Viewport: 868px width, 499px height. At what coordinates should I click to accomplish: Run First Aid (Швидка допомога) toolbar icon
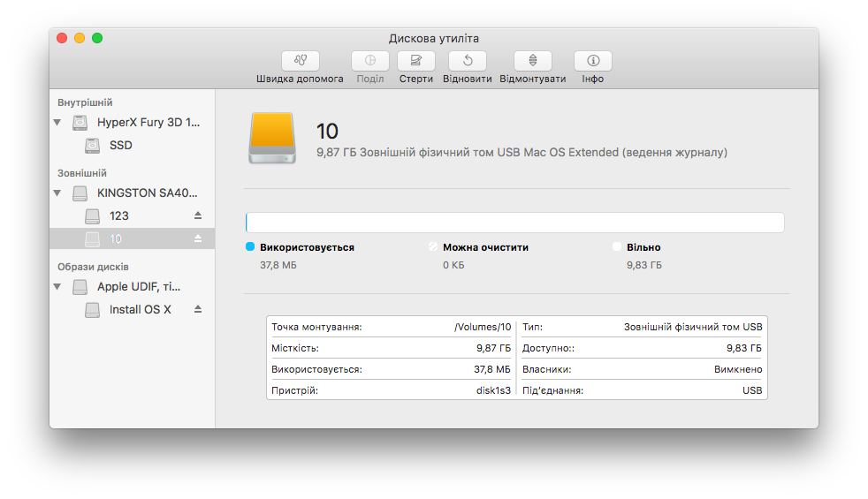(300, 61)
